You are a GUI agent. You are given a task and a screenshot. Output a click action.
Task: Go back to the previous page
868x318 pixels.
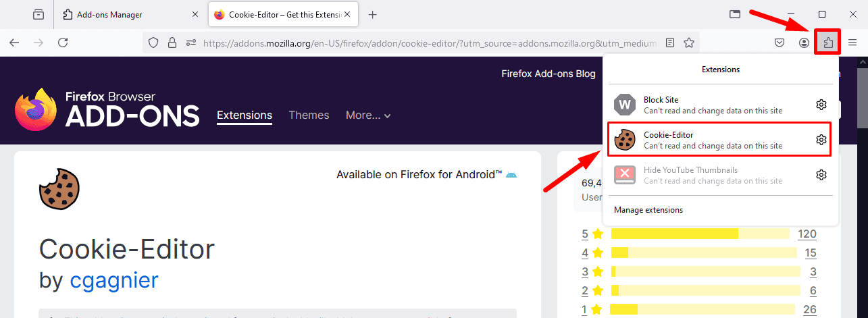click(x=14, y=43)
